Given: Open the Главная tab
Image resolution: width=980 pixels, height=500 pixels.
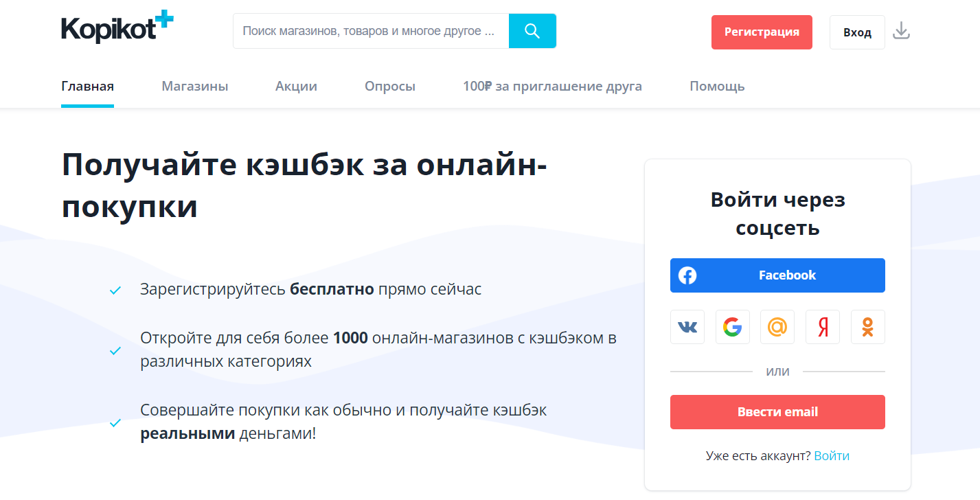Looking at the screenshot, I should pyautogui.click(x=87, y=87).
